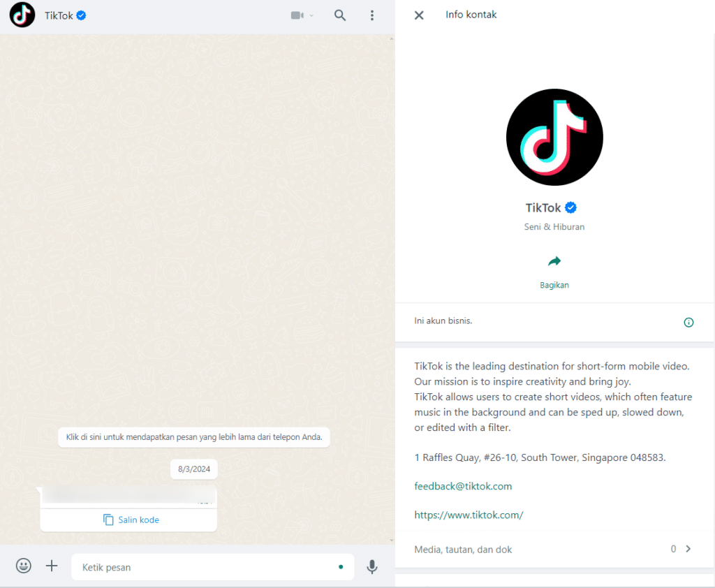The width and height of the screenshot is (715, 588).
Task: Click the chat scrollbar up arrow
Action: click(391, 39)
